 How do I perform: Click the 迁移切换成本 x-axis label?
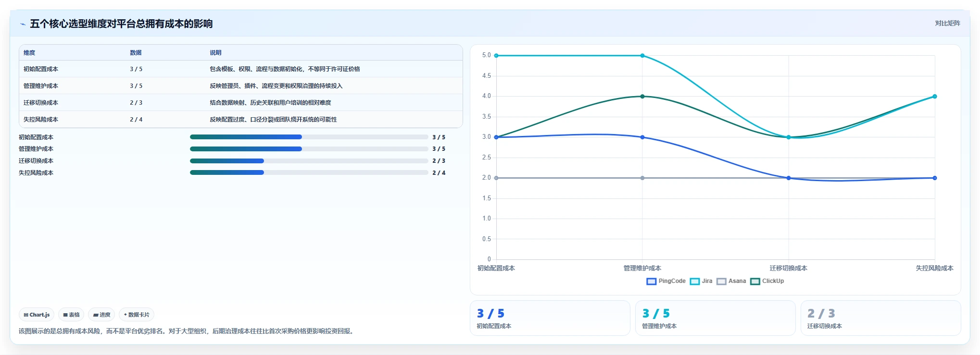(x=789, y=268)
